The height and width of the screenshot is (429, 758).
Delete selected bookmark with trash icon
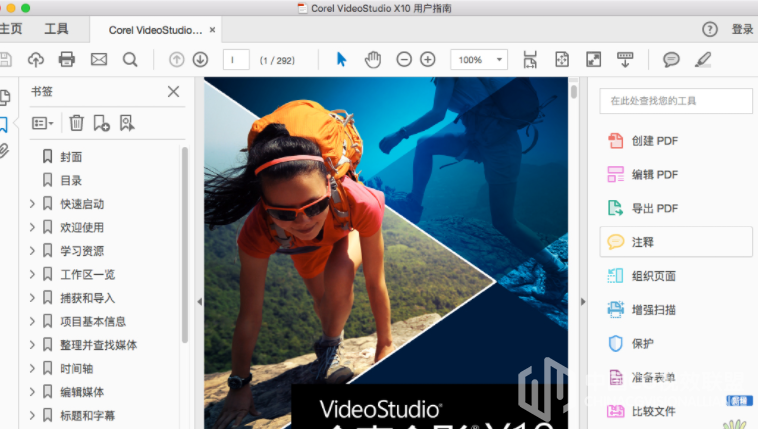76,123
